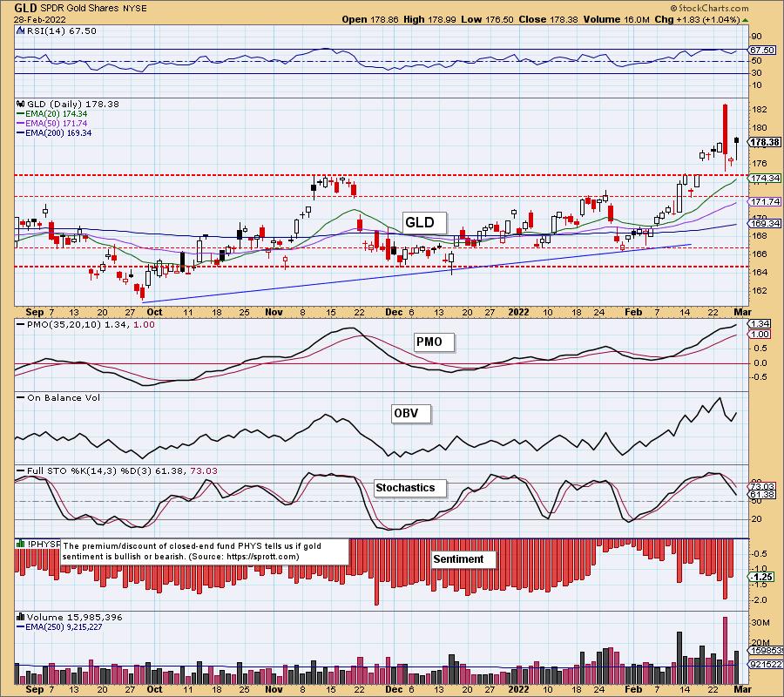Click the RSI(14) 67.50 legend label
Screen dimensions: 784x697
pyautogui.click(x=61, y=31)
